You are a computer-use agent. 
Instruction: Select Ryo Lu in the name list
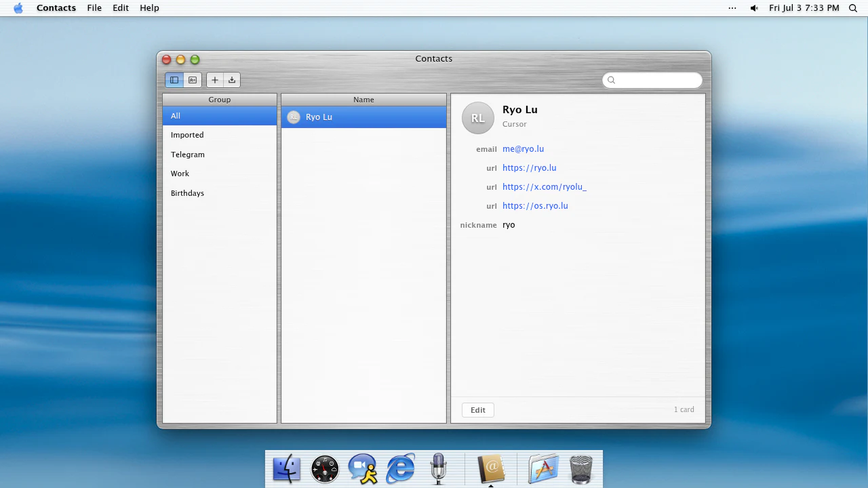pyautogui.click(x=363, y=117)
